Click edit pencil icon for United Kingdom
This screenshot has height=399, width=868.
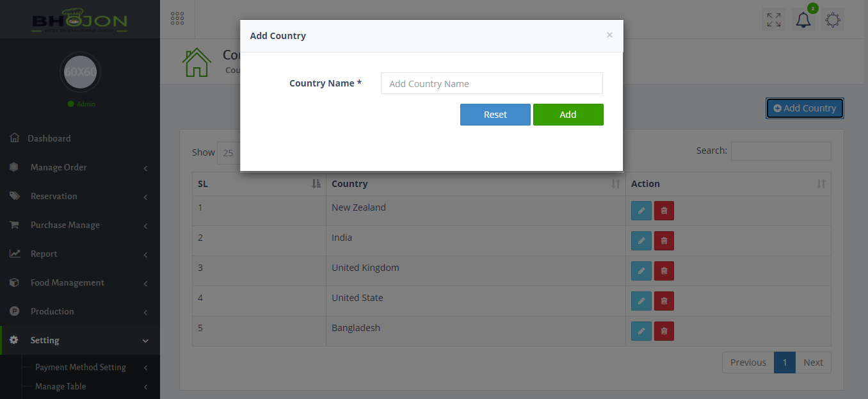point(641,271)
